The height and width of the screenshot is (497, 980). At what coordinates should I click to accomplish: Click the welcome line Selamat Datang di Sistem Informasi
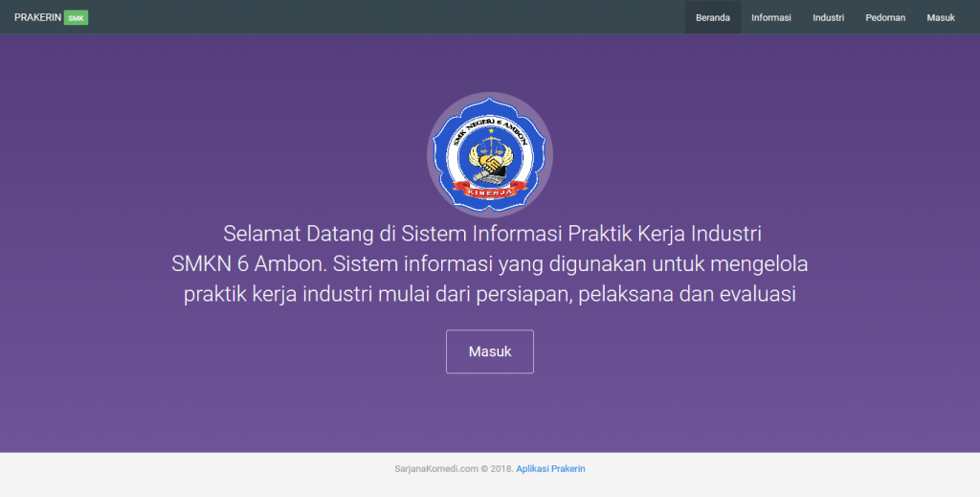492,234
